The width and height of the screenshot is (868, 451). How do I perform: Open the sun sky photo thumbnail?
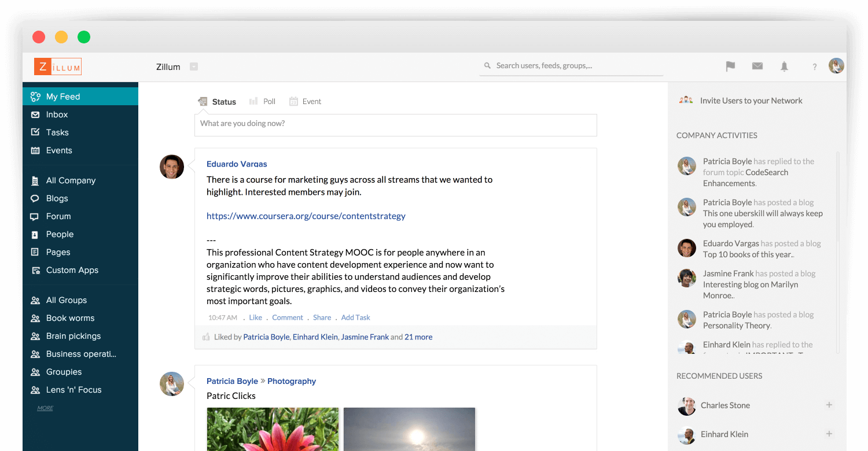[409, 429]
